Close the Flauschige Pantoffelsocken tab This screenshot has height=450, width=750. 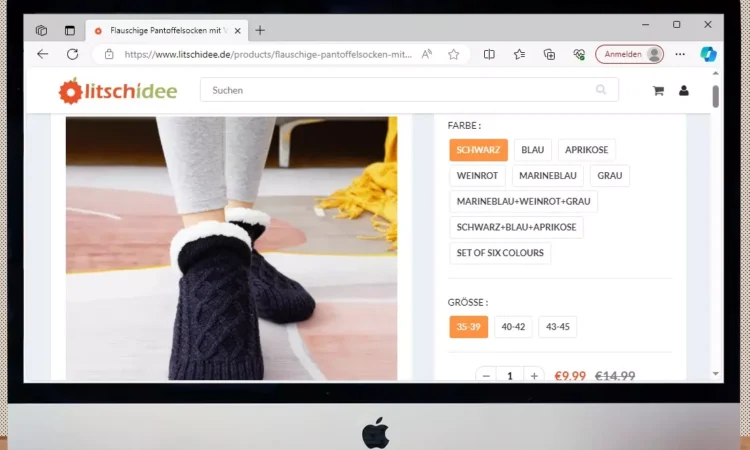[237, 31]
